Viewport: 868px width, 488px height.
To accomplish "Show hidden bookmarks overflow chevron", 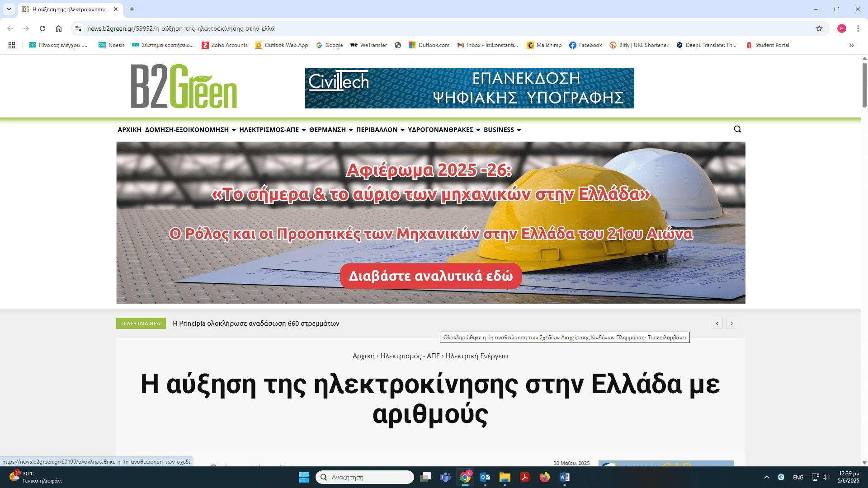I will tap(851, 45).
